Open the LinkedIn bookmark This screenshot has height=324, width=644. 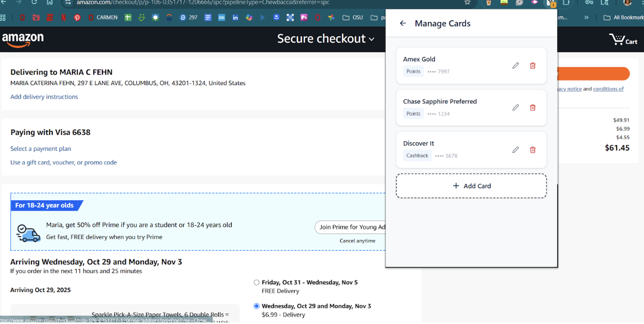click(x=235, y=18)
